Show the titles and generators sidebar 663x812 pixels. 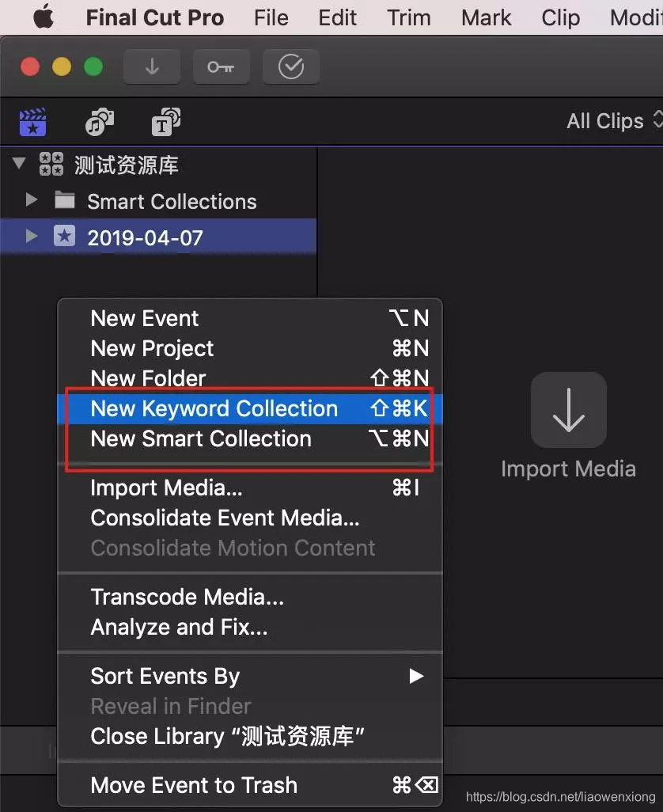[x=165, y=122]
